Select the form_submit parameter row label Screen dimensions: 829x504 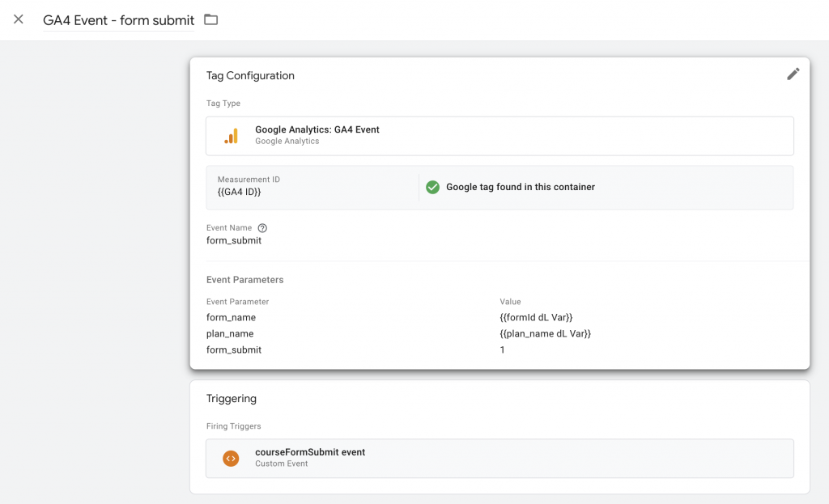coord(234,349)
